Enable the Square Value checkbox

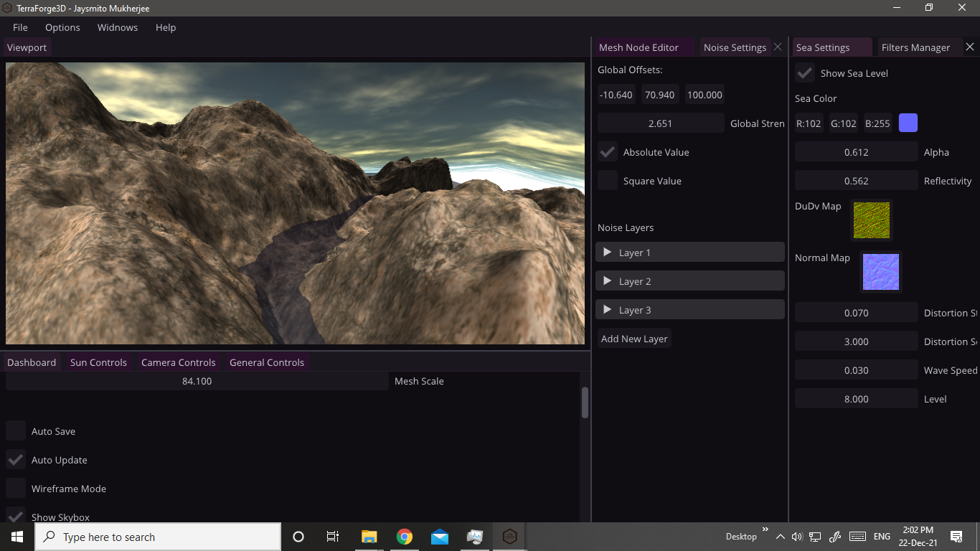point(608,180)
